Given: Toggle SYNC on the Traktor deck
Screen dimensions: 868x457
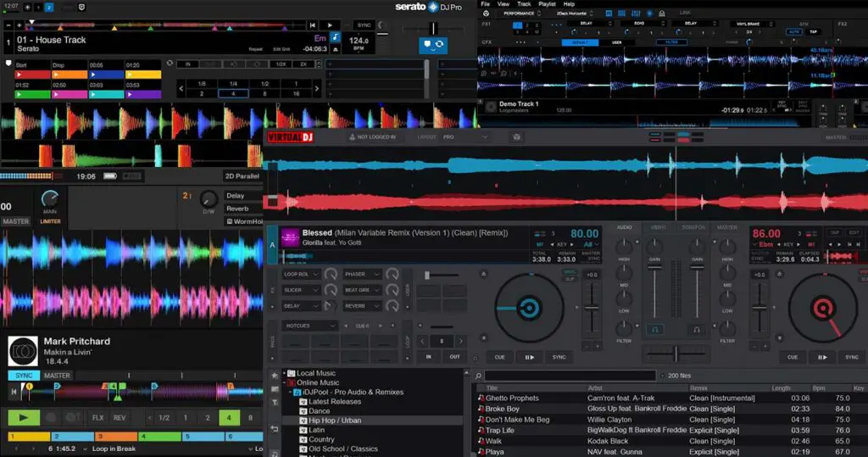Looking at the screenshot, I should click(23, 376).
